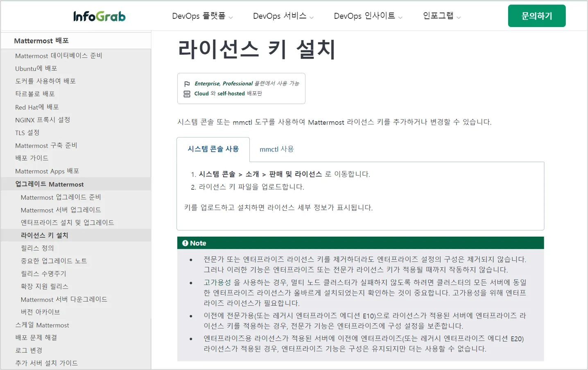The image size is (588, 370).
Task: Open 배포 가이드 page
Action: click(x=32, y=158)
